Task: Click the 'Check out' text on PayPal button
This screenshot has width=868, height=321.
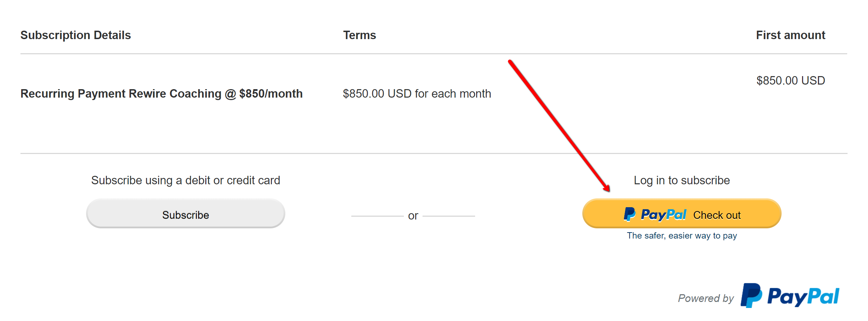Action: [717, 215]
